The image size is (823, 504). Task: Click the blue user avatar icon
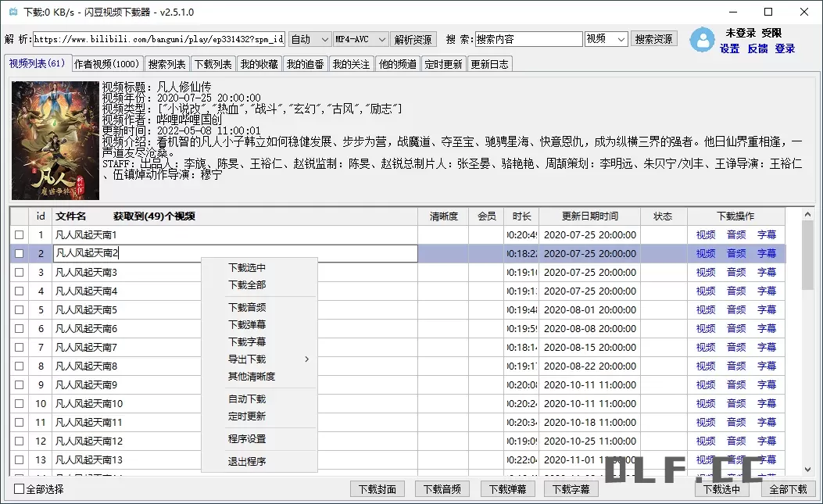pos(703,40)
